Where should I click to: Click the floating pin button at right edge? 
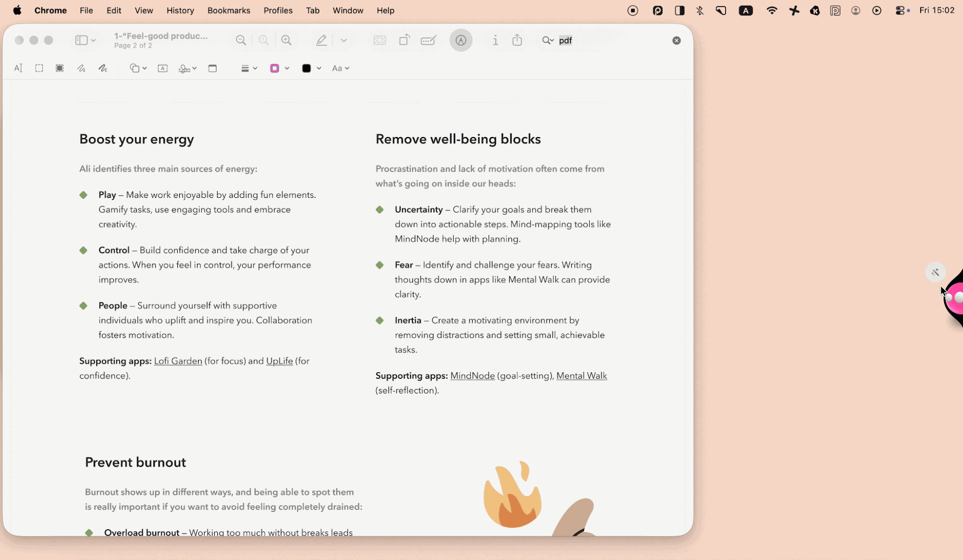935,273
